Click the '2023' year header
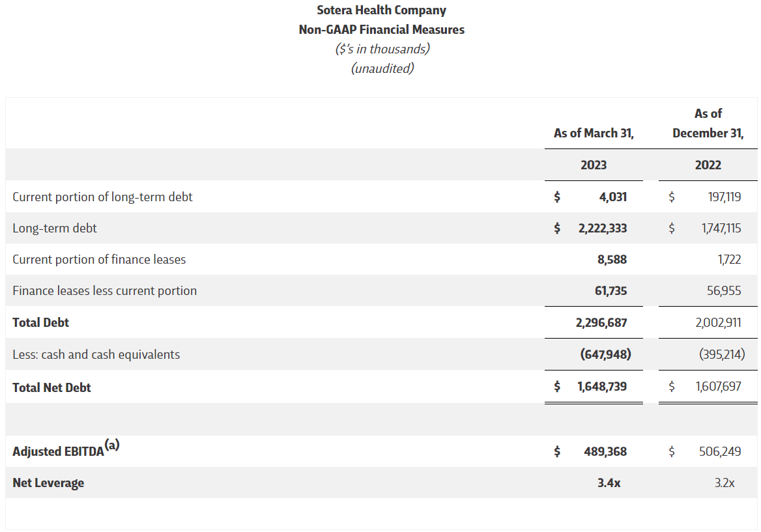761x532 pixels. point(594,165)
